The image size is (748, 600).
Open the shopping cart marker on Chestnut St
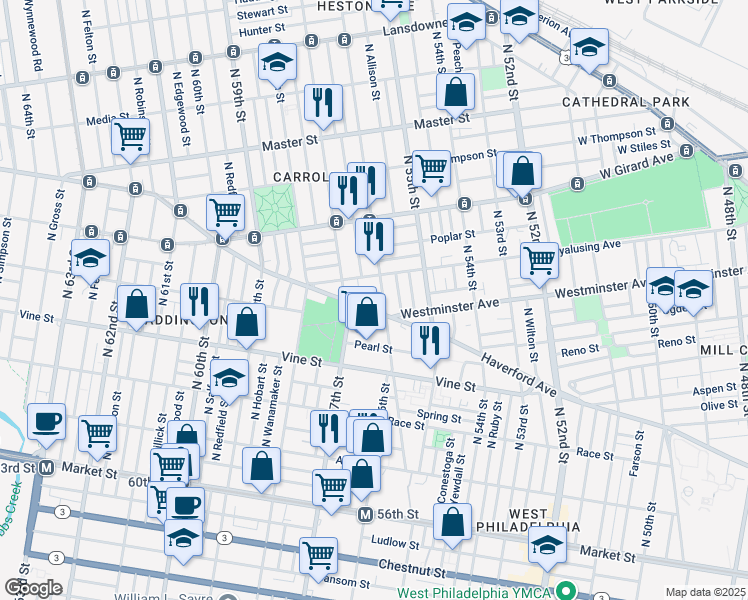click(x=318, y=555)
